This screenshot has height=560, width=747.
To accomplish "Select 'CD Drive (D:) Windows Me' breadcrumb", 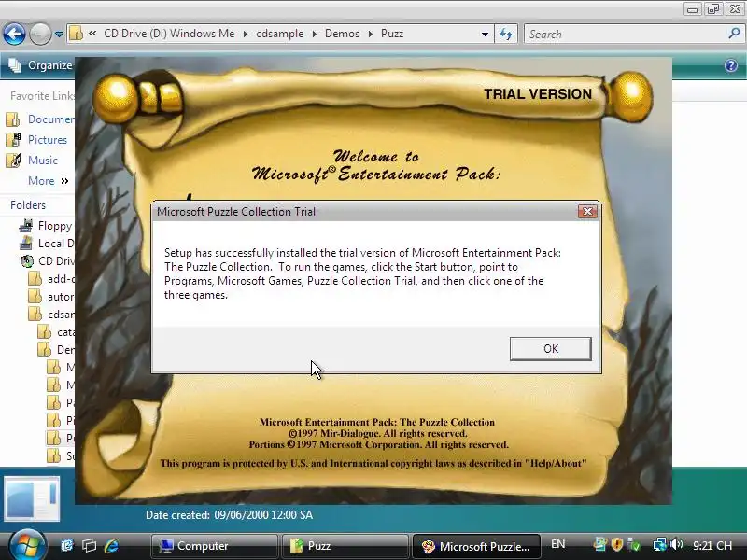I will point(169,34).
